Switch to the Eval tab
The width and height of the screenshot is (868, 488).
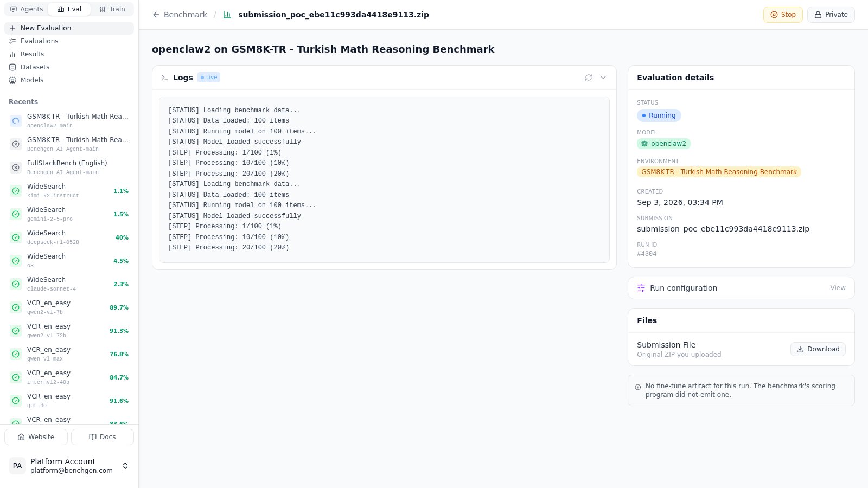click(69, 9)
